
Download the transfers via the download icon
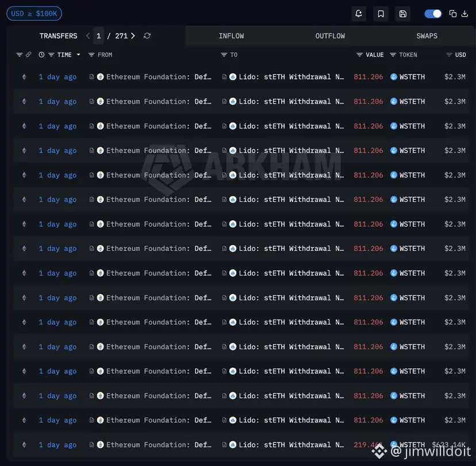[465, 14]
